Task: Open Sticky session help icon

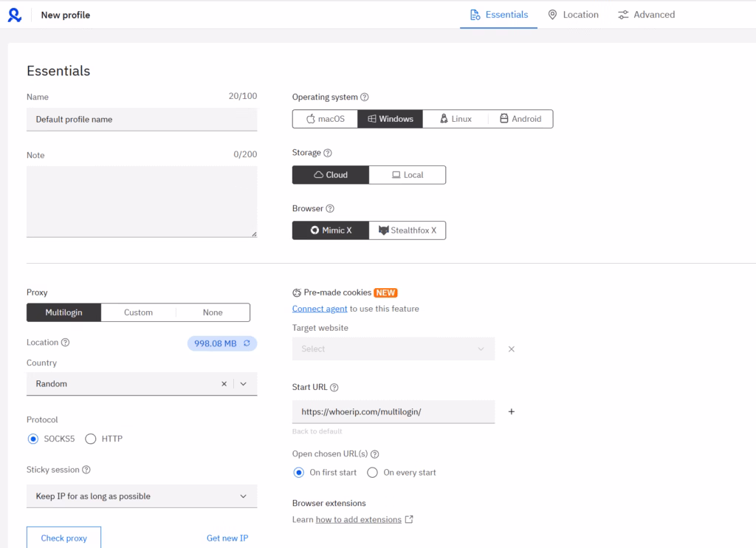Action: pos(86,470)
